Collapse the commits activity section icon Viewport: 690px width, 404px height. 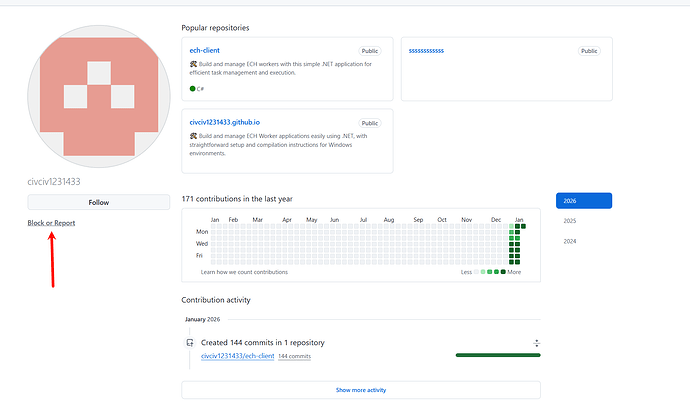click(x=536, y=343)
